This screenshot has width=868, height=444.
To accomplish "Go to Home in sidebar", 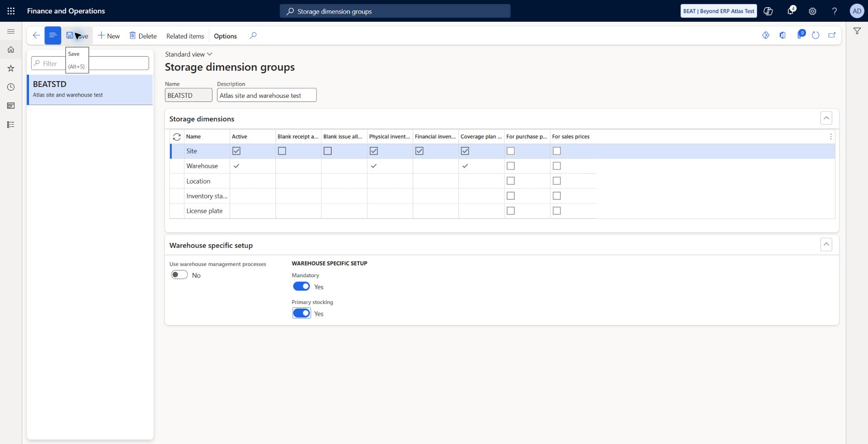I will point(11,50).
